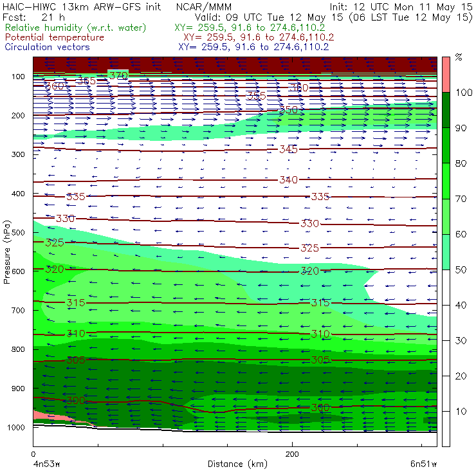
Task: Click the darkest green 90–100% colorbar swatch
Action: coord(446,110)
